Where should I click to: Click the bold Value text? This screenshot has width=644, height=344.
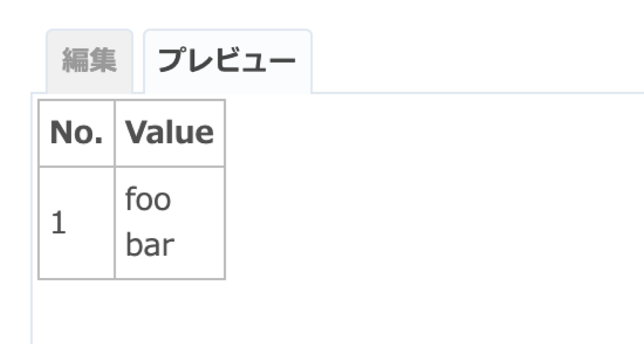click(170, 133)
